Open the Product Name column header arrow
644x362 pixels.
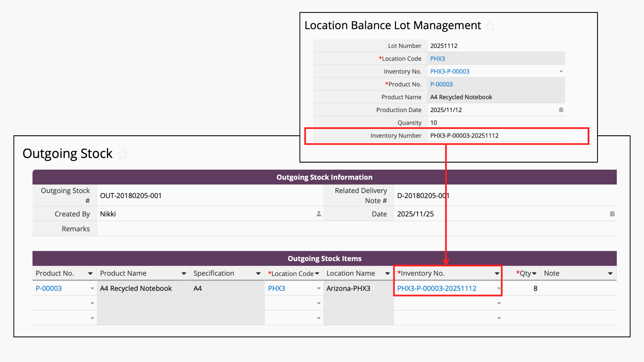click(x=184, y=274)
